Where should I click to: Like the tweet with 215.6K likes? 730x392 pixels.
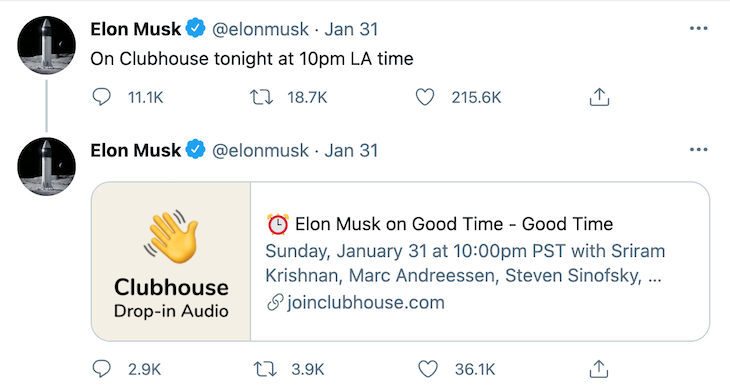click(425, 97)
